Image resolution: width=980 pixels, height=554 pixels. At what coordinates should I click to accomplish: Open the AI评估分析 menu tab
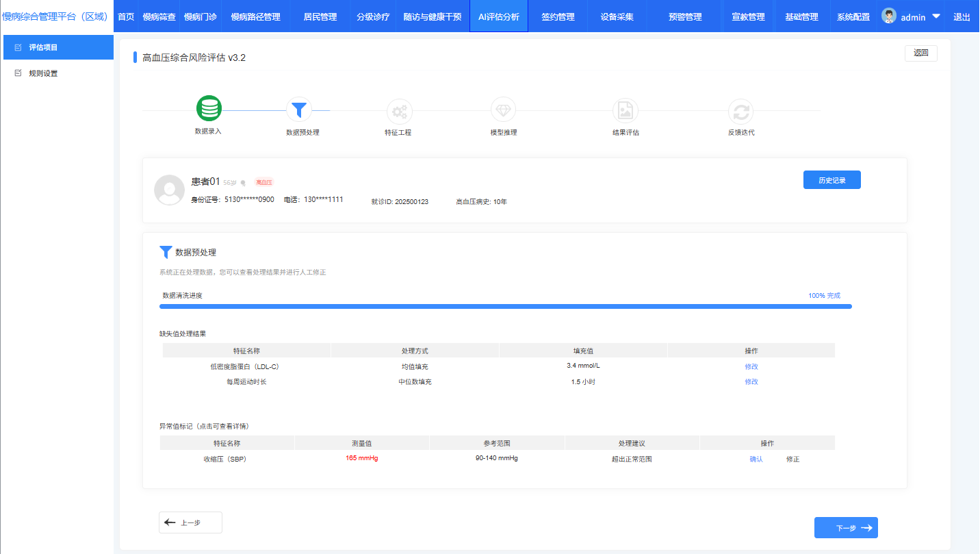498,16
